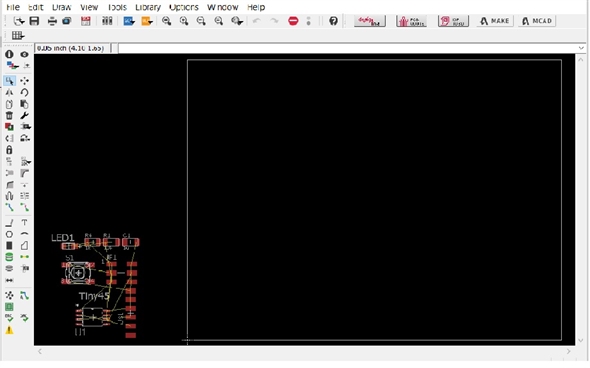Click the MAKE button
This screenshot has width=590, height=368.
coord(494,21)
